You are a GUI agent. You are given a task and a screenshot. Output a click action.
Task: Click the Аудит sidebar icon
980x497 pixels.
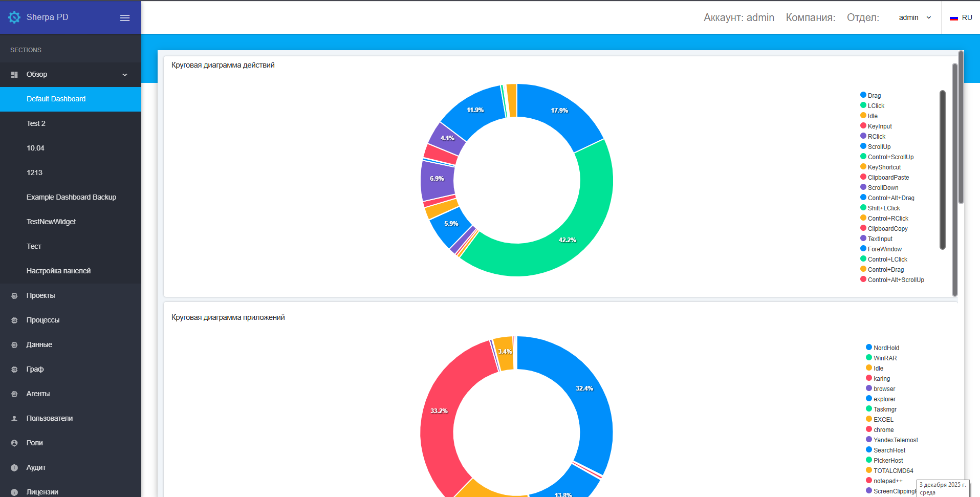tap(14, 468)
